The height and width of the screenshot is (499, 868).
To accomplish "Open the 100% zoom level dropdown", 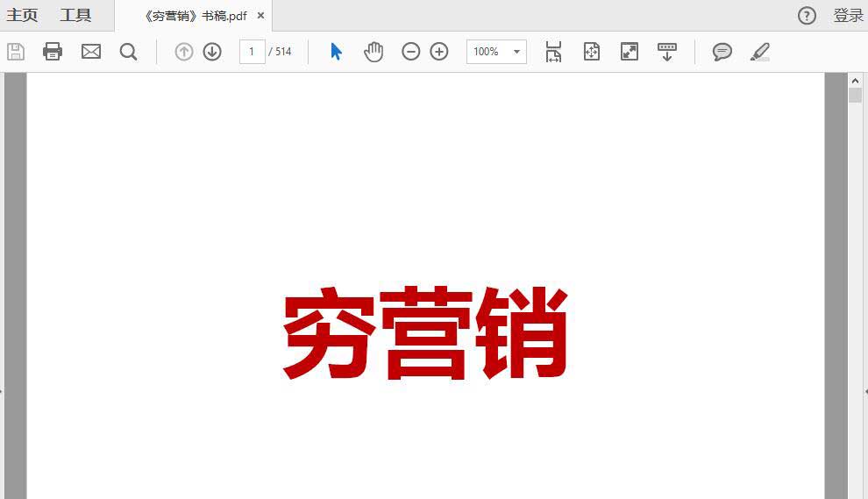I will tap(496, 52).
